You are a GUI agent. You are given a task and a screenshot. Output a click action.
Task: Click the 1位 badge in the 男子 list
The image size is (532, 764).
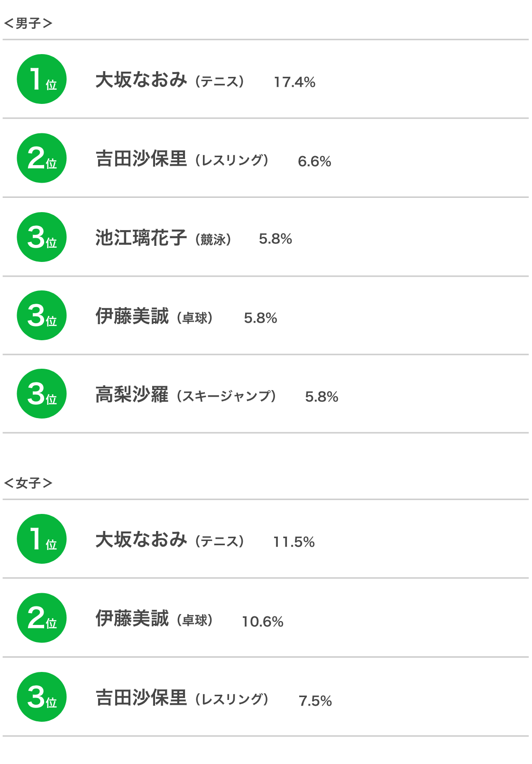coord(42,79)
